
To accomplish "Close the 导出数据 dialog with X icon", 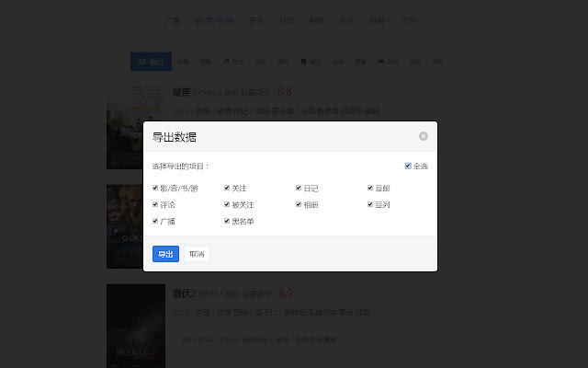I will coord(424,136).
